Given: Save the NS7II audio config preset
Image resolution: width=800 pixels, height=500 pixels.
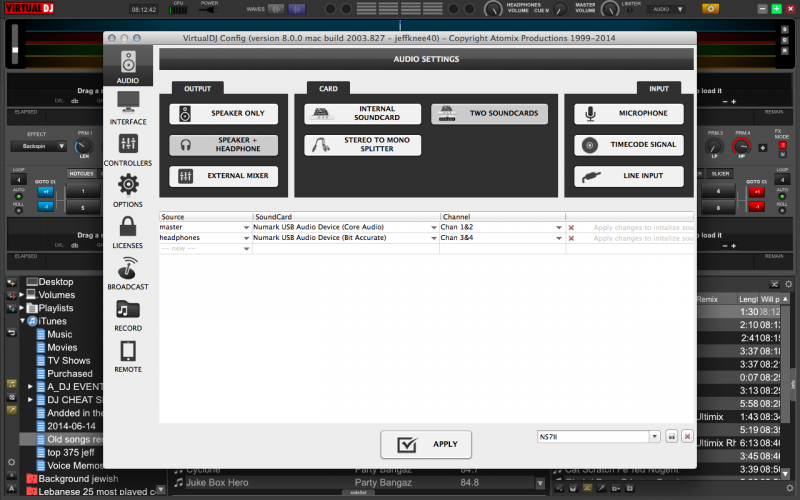Looking at the screenshot, I should point(671,436).
